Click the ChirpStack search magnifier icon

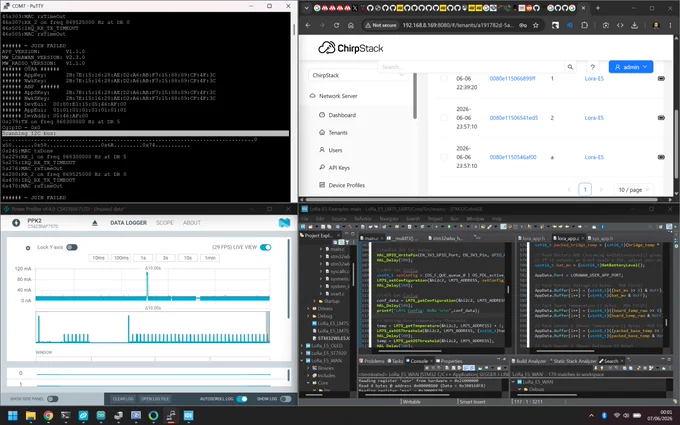click(x=570, y=67)
